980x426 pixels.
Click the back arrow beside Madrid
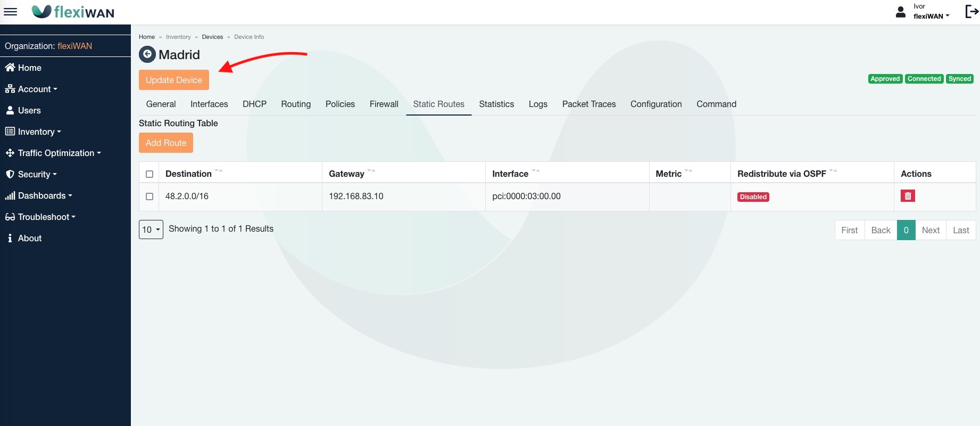(147, 54)
